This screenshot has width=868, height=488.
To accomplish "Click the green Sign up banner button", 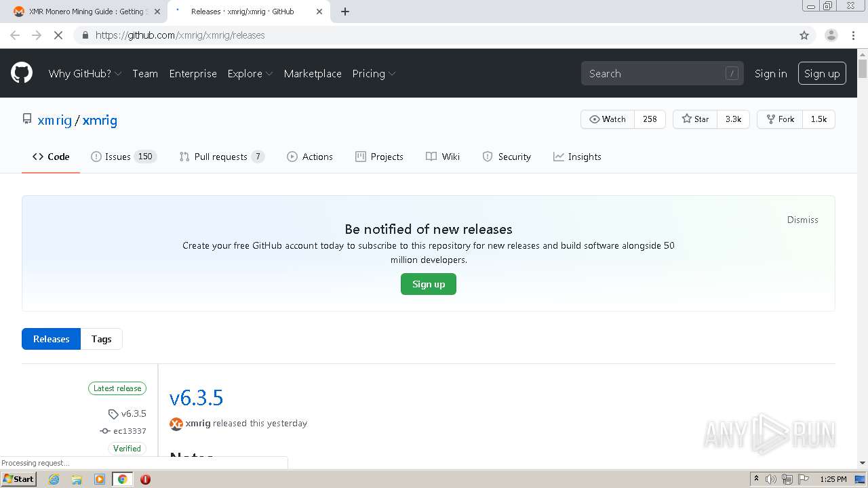I will click(429, 284).
